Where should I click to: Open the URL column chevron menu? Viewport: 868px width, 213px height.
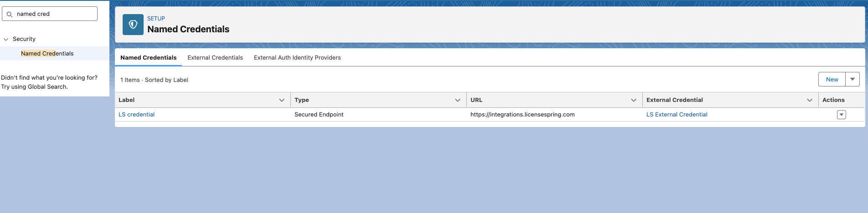(634, 100)
